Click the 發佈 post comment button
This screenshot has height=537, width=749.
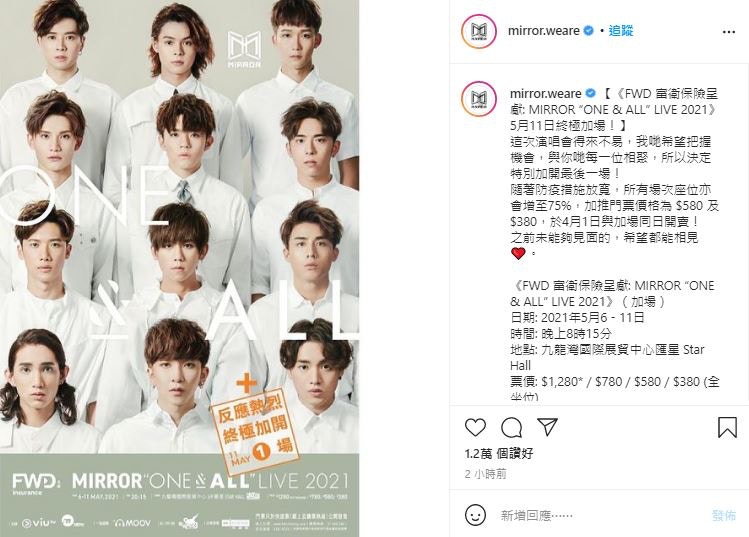(724, 516)
